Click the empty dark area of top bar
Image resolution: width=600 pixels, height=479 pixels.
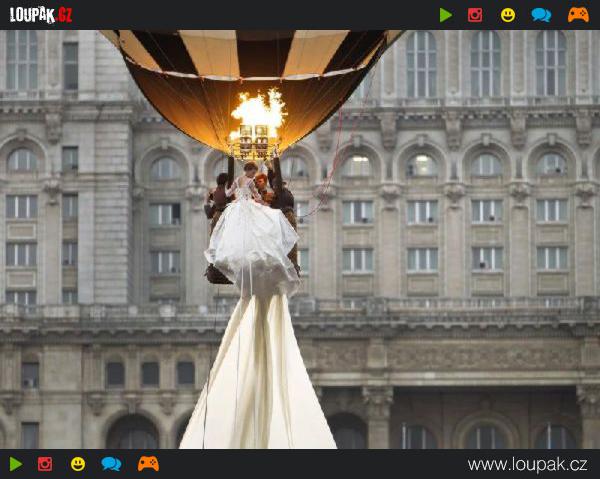pyautogui.click(x=250, y=15)
